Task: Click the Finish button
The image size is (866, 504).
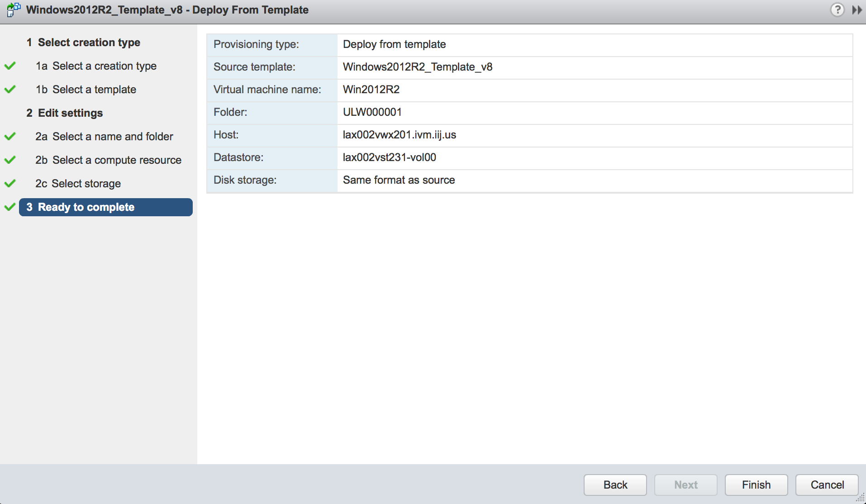Action: tap(756, 485)
